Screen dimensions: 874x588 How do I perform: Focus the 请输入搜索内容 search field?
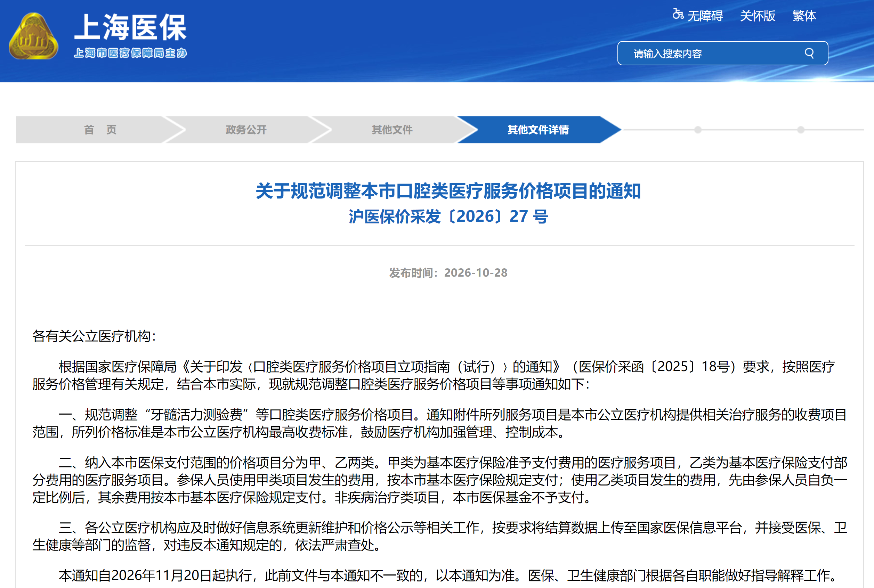tap(722, 53)
